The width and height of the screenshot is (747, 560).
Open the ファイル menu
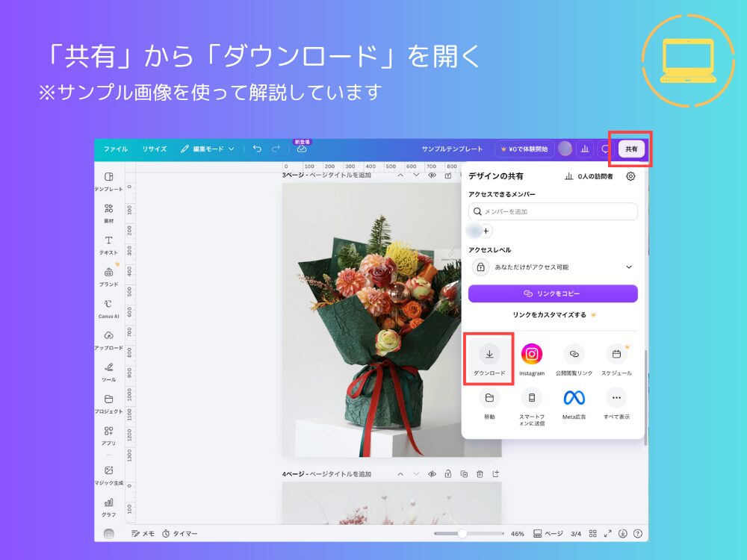click(115, 149)
